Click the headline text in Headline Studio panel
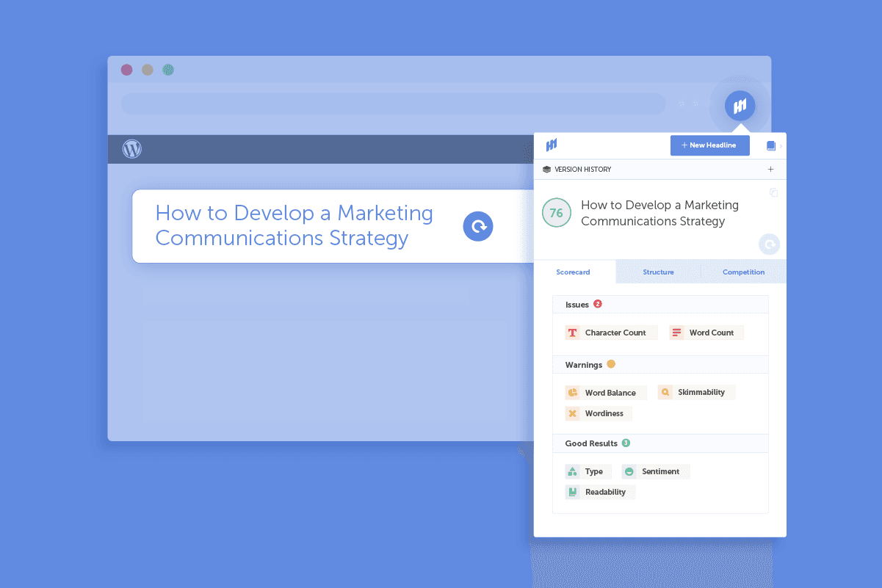The image size is (882, 588). point(659,213)
